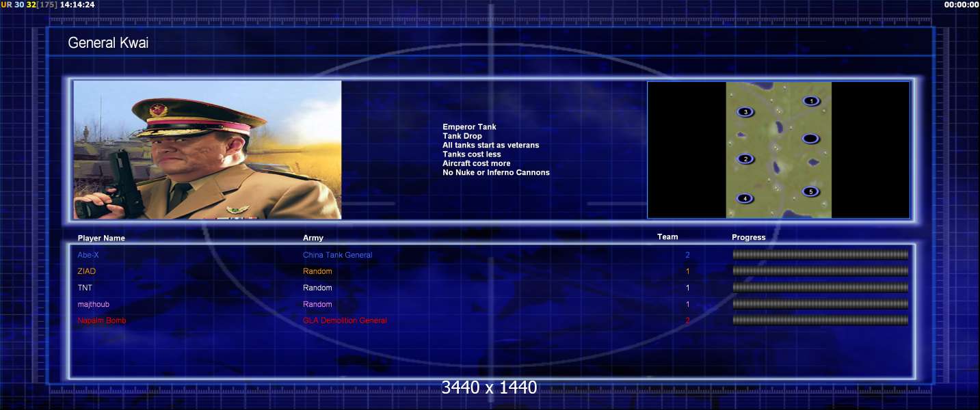Image resolution: width=980 pixels, height=410 pixels.
Task: Pick start position marker 5 on the map
Action: click(x=811, y=192)
